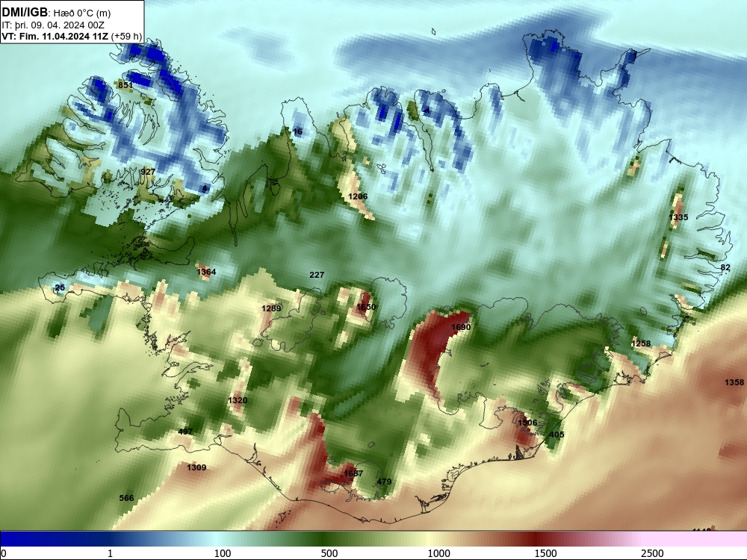This screenshot has width=747, height=560.
Task: Click the 'VT: Fim. 11.04.2024 11Z' line
Action: tap(55, 36)
